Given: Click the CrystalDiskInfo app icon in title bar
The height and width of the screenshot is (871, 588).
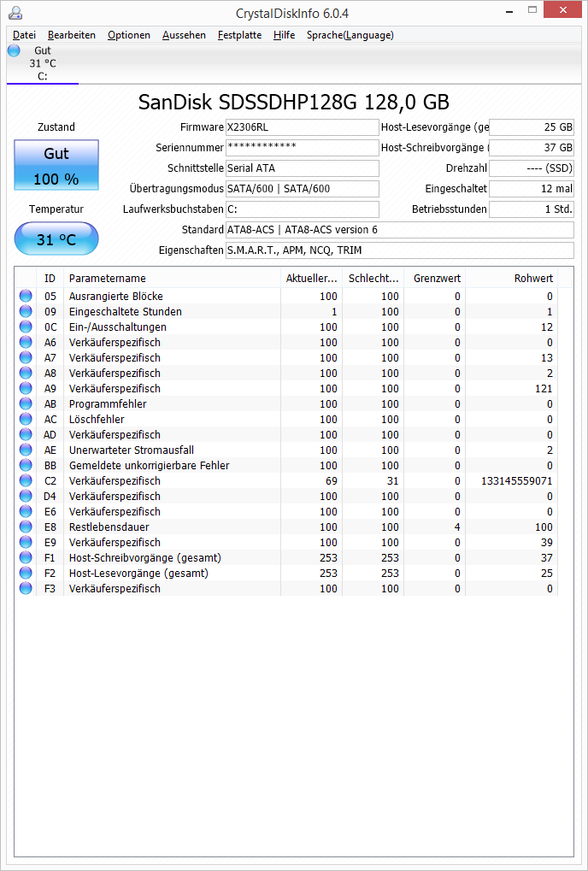Looking at the screenshot, I should [16, 13].
